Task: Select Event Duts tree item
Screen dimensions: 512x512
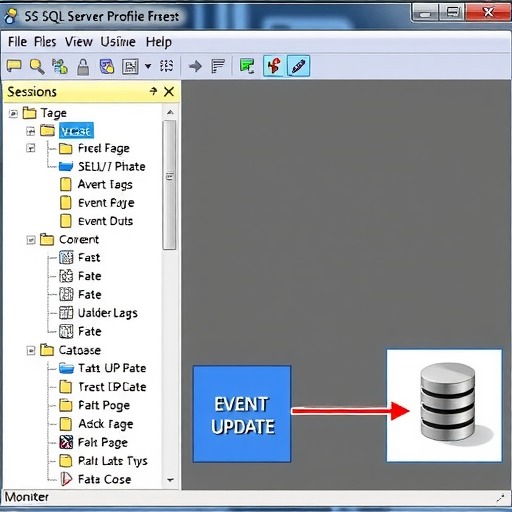Action: point(105,221)
